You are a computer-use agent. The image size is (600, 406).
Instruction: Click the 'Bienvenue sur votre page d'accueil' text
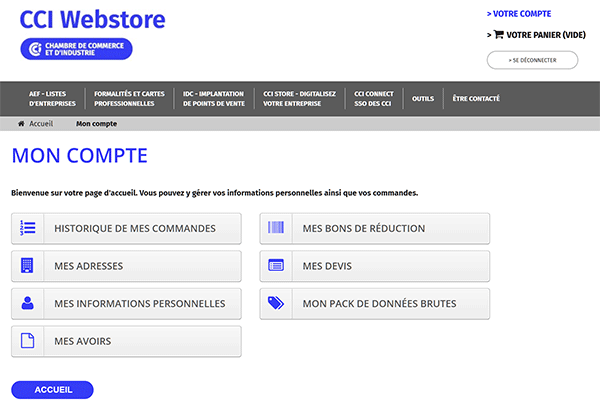coord(214,193)
